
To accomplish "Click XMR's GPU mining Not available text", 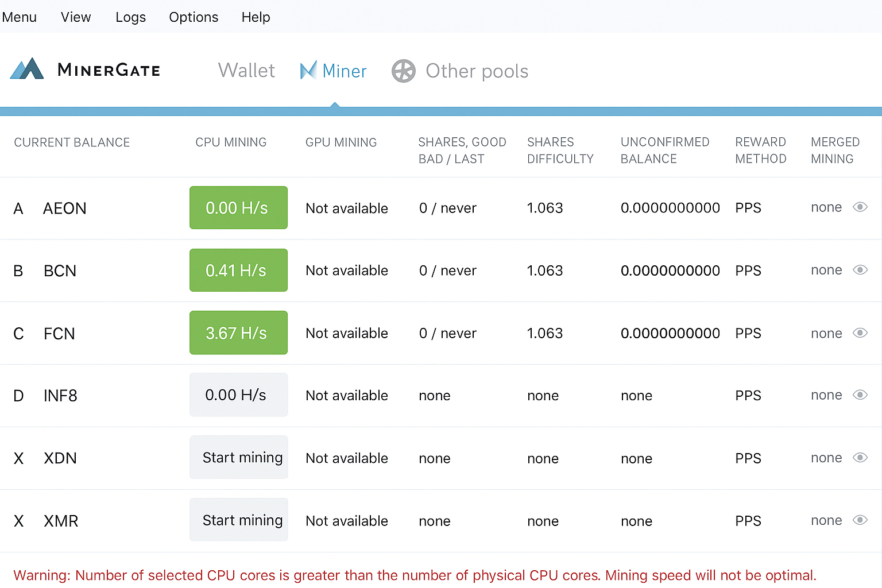I will click(x=347, y=521).
